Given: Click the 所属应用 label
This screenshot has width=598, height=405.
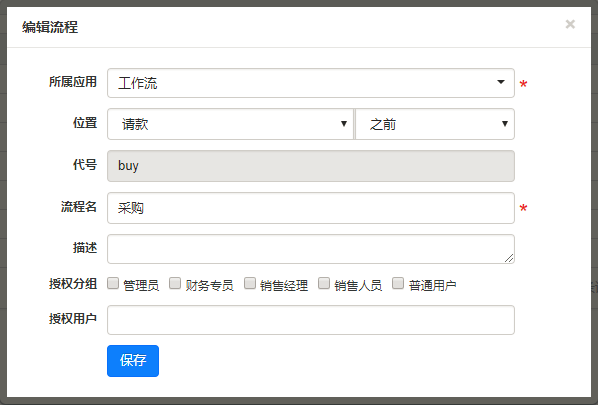Looking at the screenshot, I should coord(73,82).
